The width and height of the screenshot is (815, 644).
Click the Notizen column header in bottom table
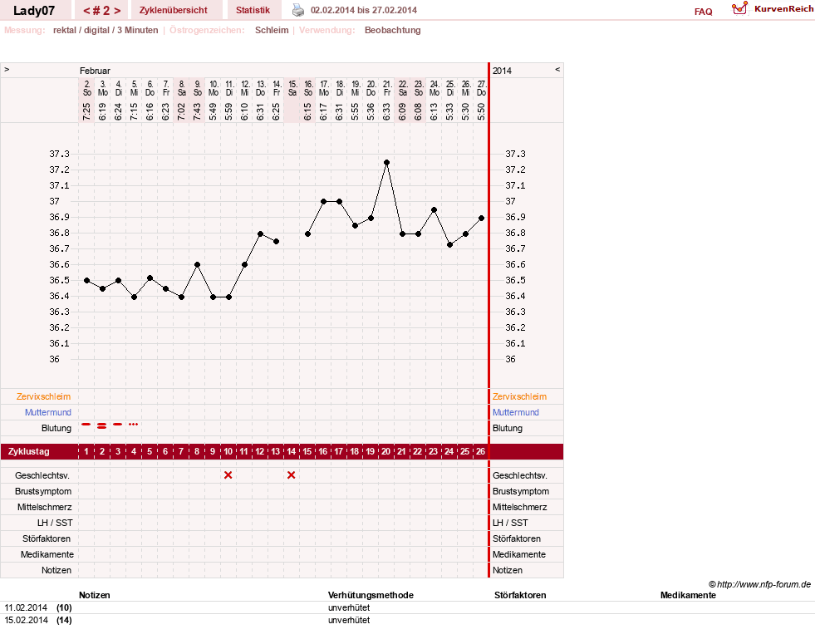[x=95, y=595]
